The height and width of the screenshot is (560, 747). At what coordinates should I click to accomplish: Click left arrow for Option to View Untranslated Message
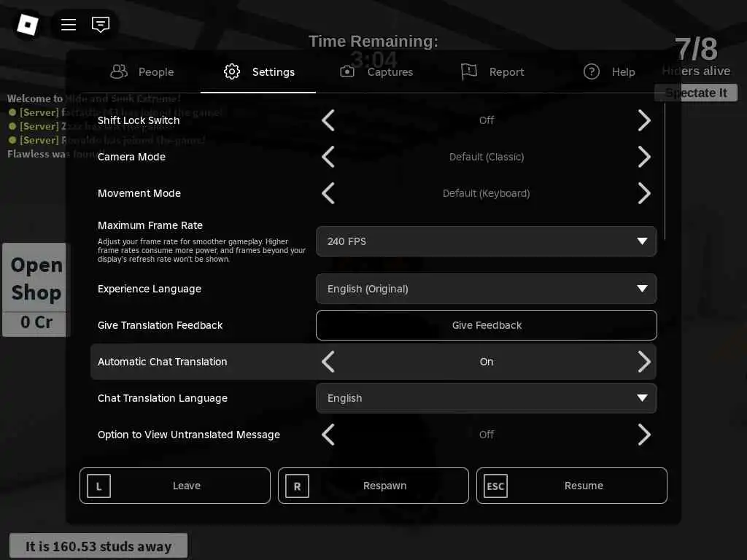click(328, 435)
